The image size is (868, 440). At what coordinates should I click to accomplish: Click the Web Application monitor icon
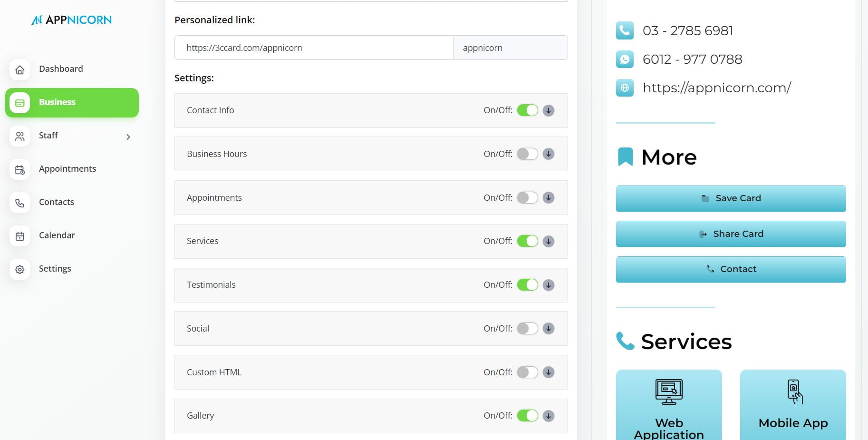coord(668,392)
